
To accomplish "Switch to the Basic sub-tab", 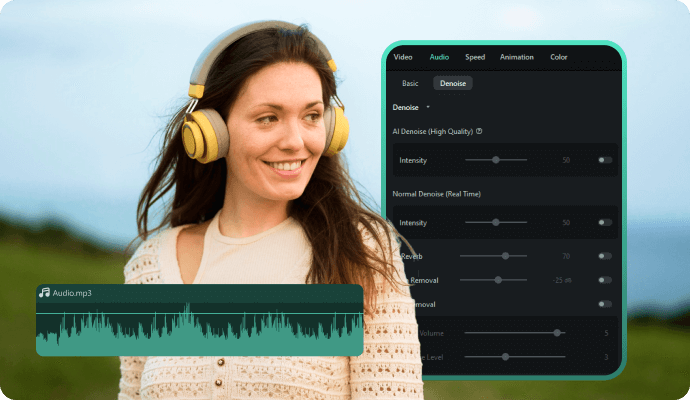I will click(x=410, y=83).
